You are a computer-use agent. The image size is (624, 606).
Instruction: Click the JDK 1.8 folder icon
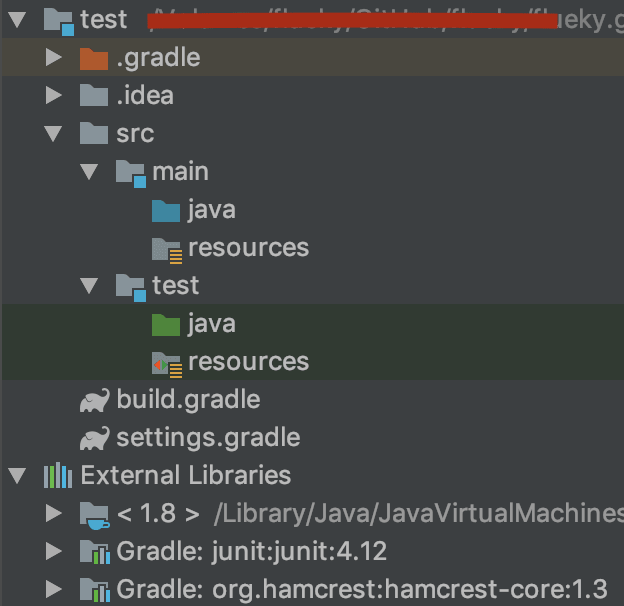(x=95, y=515)
